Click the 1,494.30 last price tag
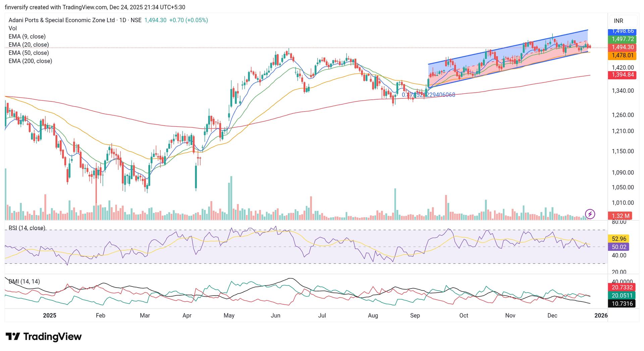The image size is (644, 351). (x=622, y=47)
